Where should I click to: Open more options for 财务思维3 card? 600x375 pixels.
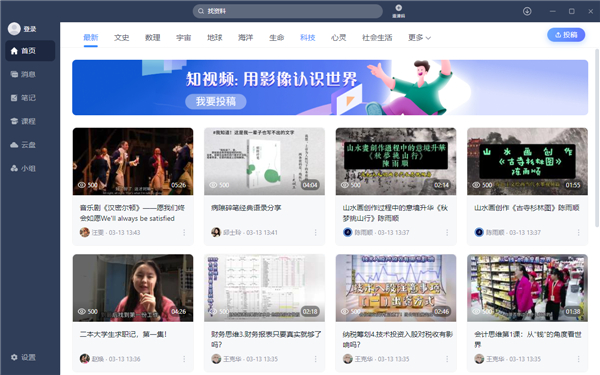(315, 359)
